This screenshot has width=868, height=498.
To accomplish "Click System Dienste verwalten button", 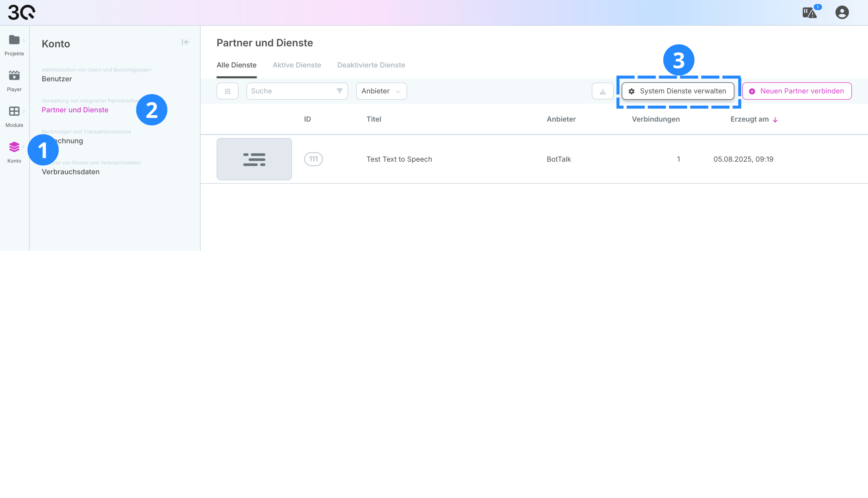I will 678,91.
